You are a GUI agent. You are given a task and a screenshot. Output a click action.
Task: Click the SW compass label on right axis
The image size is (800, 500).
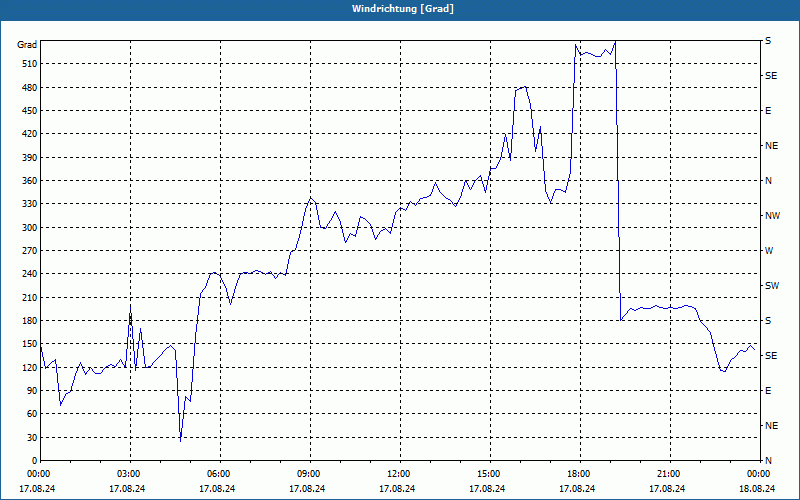[772, 286]
